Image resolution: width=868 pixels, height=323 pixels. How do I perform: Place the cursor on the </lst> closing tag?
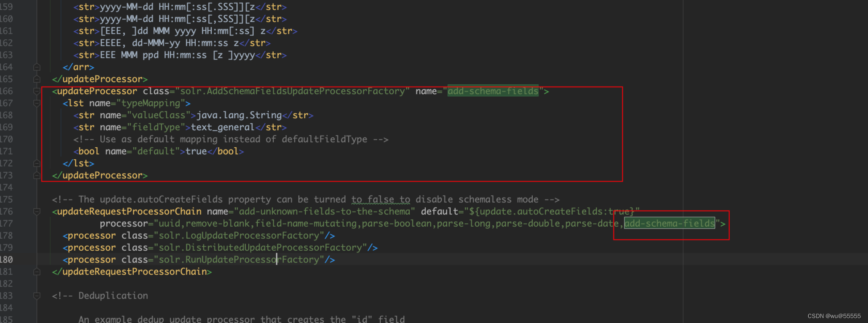pos(78,163)
